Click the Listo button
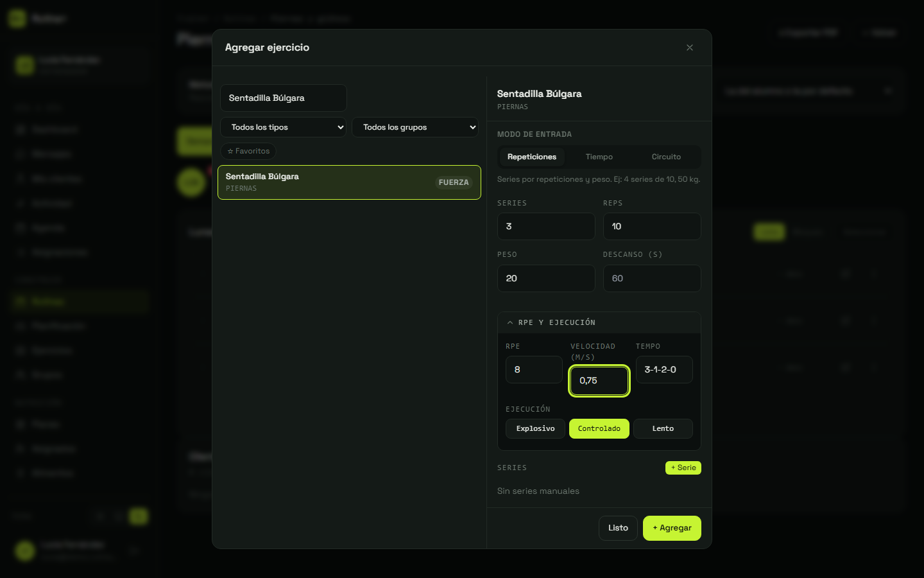 (x=618, y=528)
